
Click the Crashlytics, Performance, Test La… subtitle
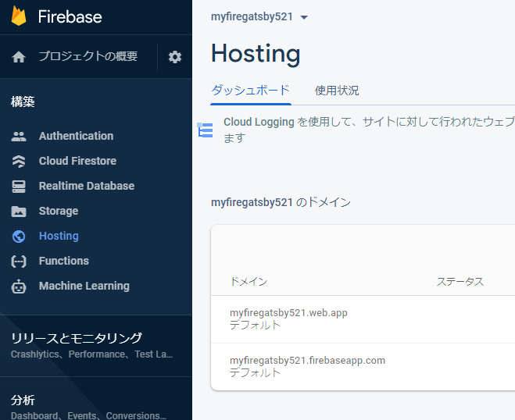(x=91, y=354)
